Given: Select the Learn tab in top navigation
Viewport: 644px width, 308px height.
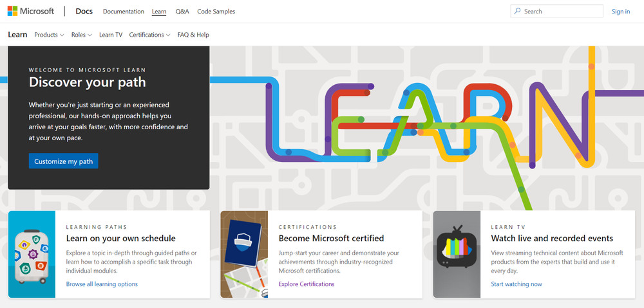Looking at the screenshot, I should 159,12.
